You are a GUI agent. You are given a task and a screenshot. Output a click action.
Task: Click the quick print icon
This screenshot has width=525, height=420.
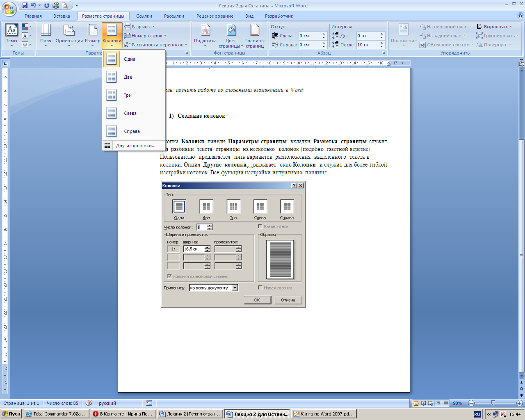coord(56,5)
